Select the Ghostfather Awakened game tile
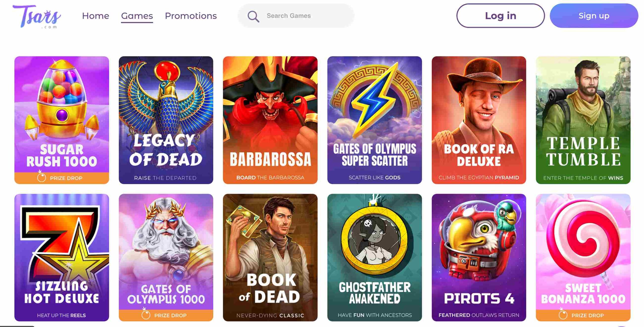The image size is (644, 327). (374, 257)
